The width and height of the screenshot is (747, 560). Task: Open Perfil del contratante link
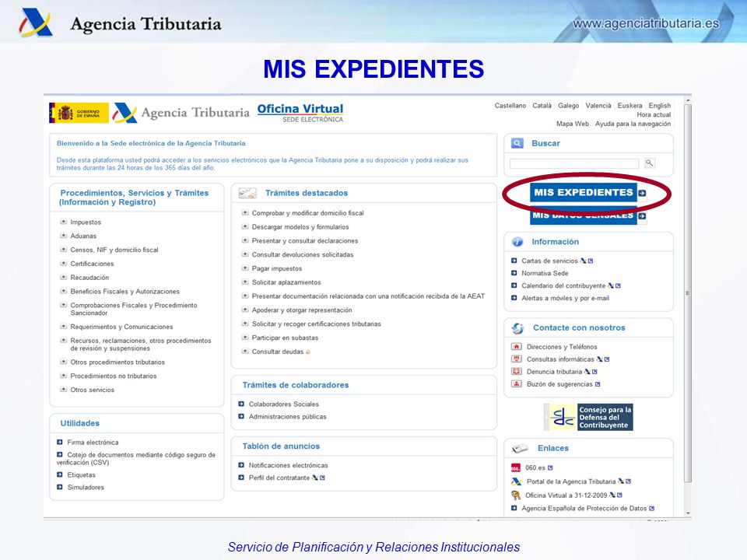click(279, 478)
